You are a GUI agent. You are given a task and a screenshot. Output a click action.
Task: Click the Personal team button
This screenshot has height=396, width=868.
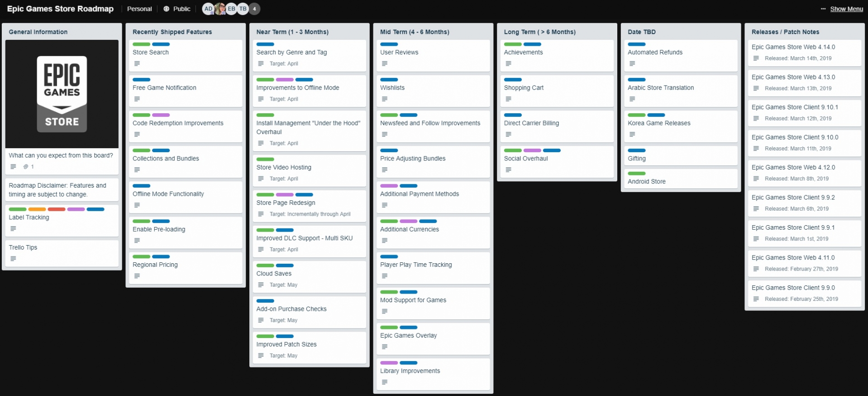[139, 9]
